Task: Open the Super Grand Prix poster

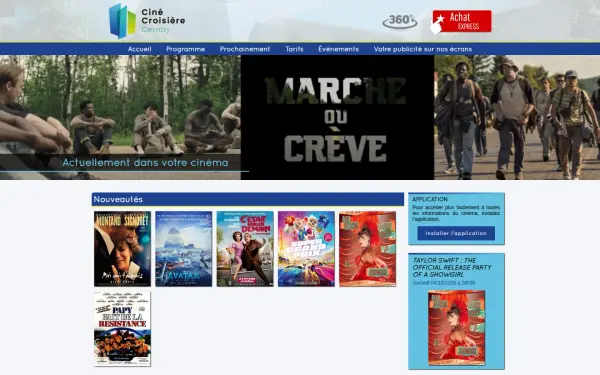Action: (306, 249)
